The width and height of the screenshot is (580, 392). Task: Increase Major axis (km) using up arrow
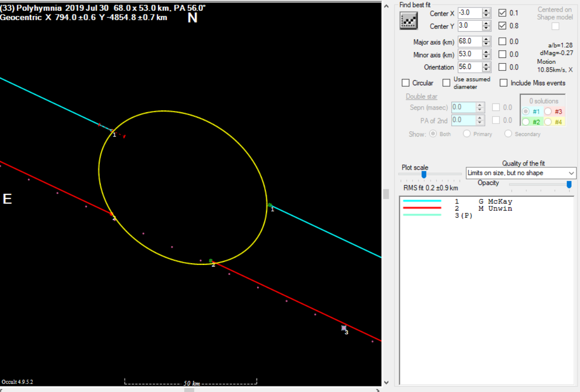coord(487,39)
